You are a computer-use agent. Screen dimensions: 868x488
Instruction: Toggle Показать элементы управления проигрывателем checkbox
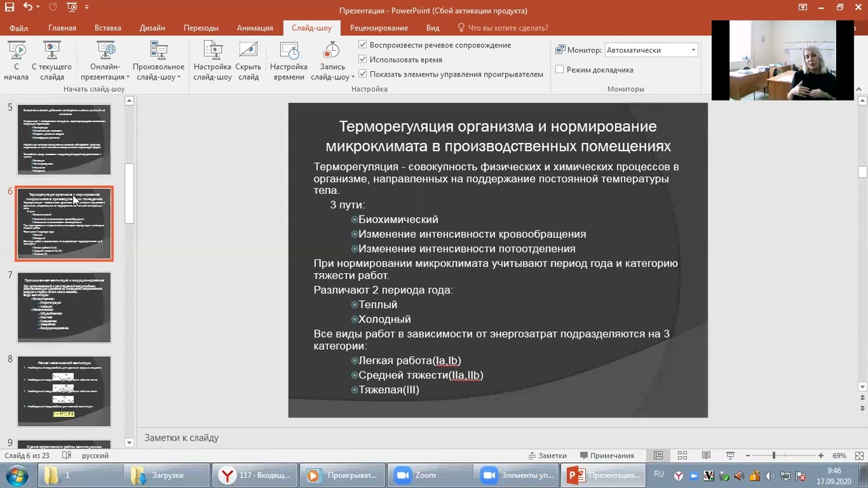pyautogui.click(x=363, y=74)
